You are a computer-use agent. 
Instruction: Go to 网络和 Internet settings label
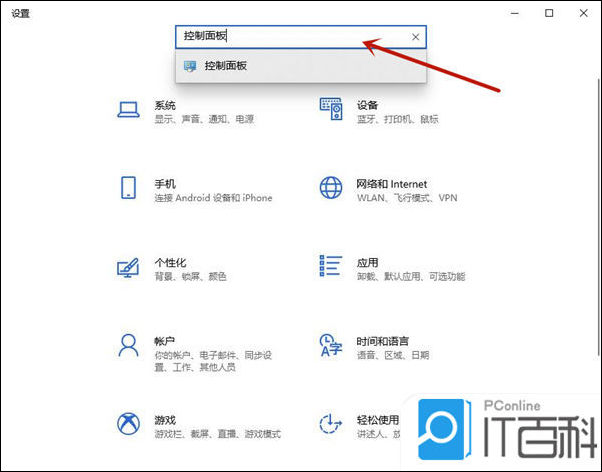click(x=391, y=184)
